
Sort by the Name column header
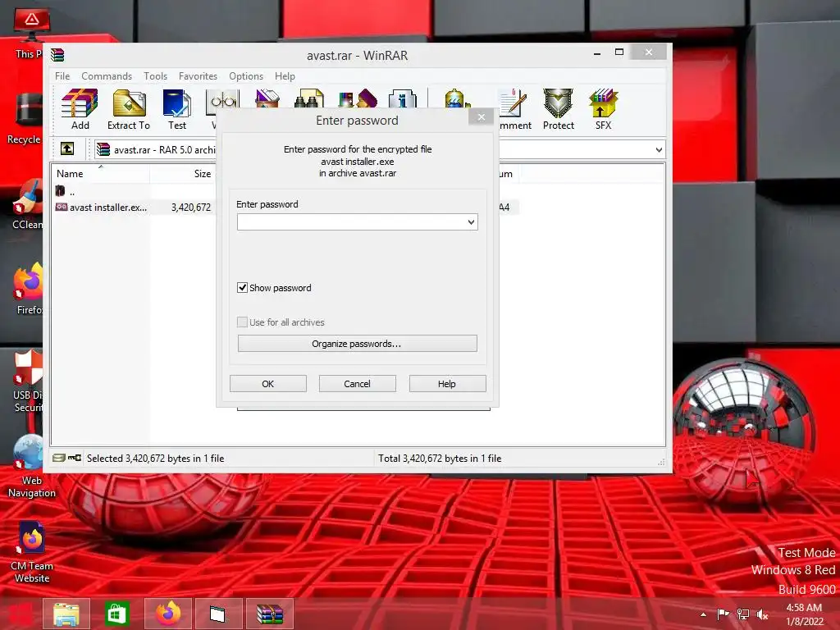[x=100, y=174]
